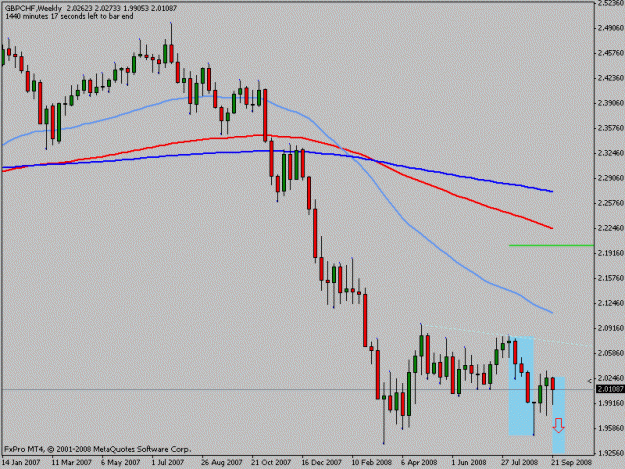
Task: Select the dark blue moving average line
Action: (x=458, y=175)
